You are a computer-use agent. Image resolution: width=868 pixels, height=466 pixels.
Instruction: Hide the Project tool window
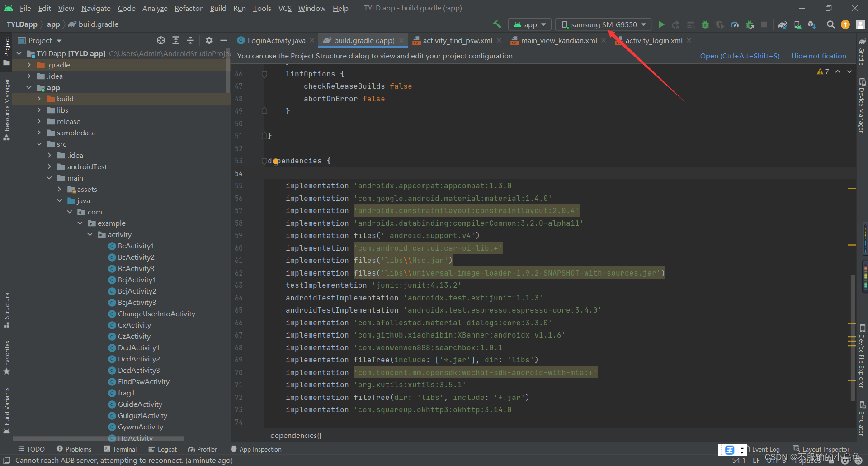coord(223,40)
